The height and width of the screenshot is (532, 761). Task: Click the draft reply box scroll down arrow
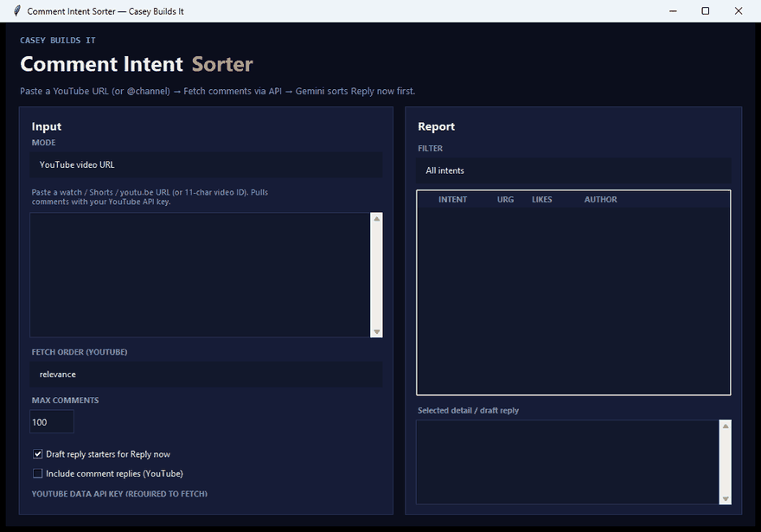(x=726, y=498)
